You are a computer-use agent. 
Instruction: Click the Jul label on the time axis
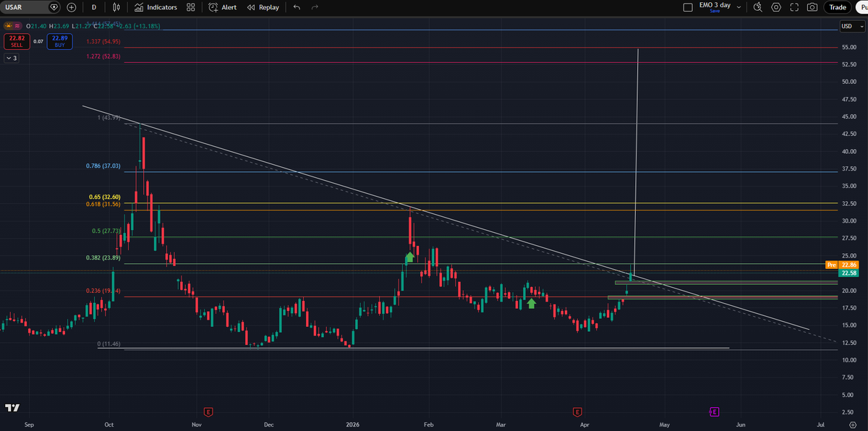click(822, 424)
